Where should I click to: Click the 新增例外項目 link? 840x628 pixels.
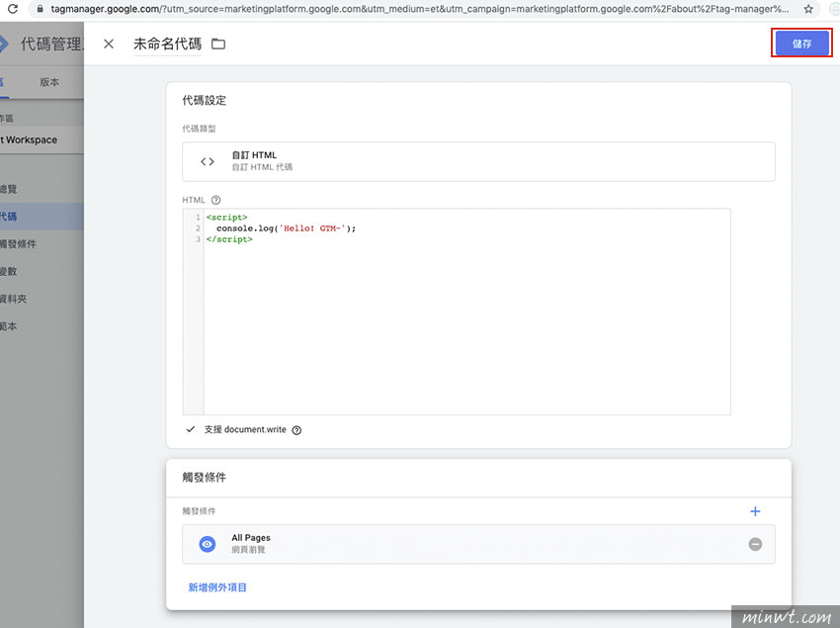pos(217,587)
